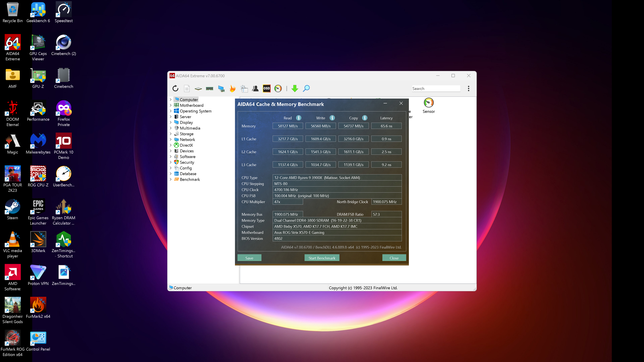The width and height of the screenshot is (644, 362).
Task: Expand the Server tree node arrow
Action: click(171, 117)
